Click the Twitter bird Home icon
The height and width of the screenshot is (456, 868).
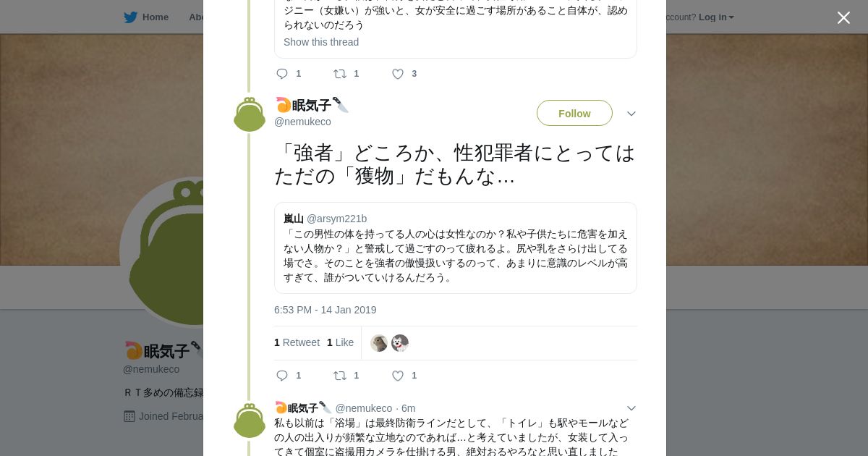[130, 17]
